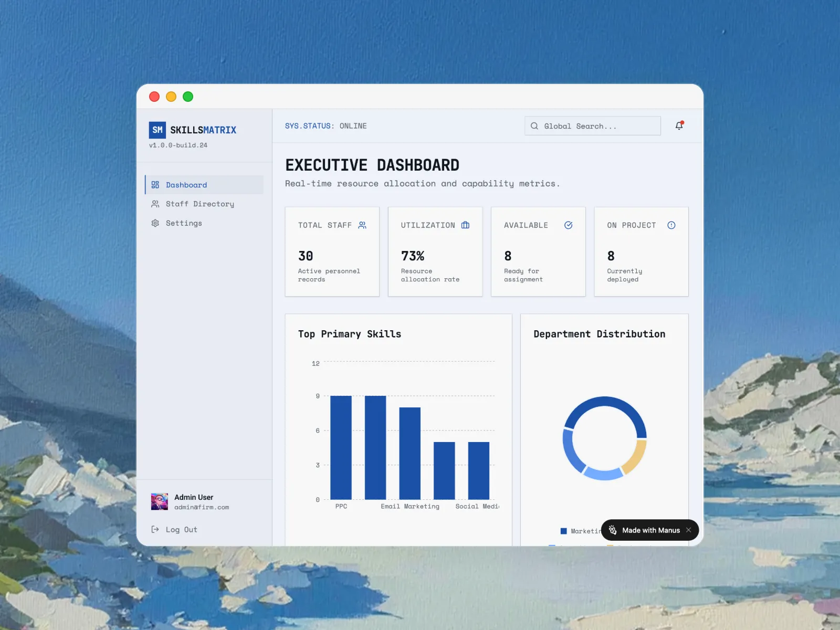The width and height of the screenshot is (840, 630).
Task: Click the On Project info icon
Action: pyautogui.click(x=671, y=225)
